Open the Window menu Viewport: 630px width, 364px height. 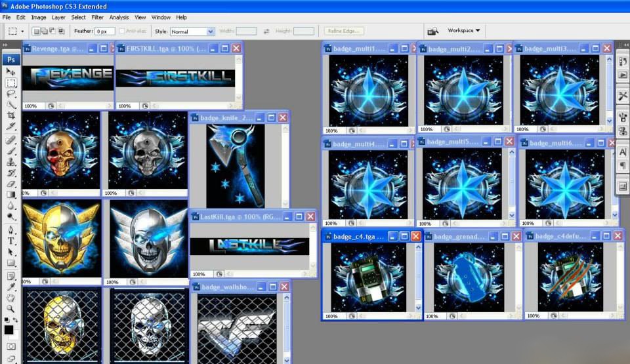tap(161, 17)
